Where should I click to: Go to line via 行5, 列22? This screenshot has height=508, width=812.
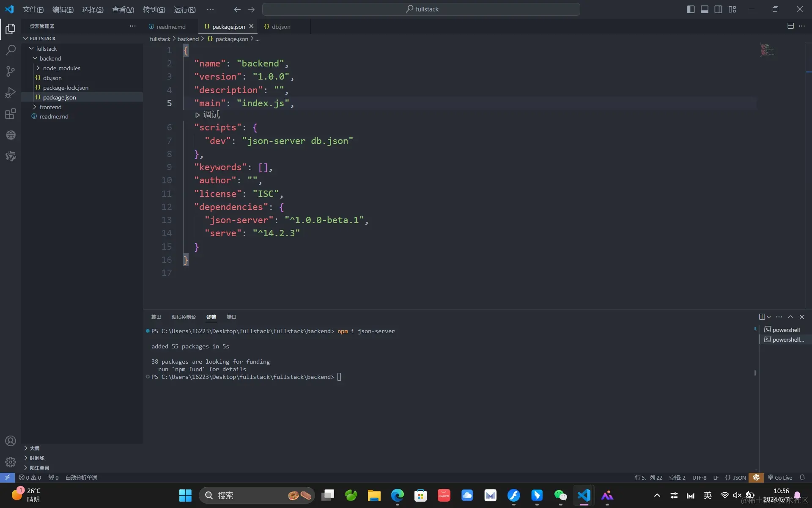tap(648, 478)
